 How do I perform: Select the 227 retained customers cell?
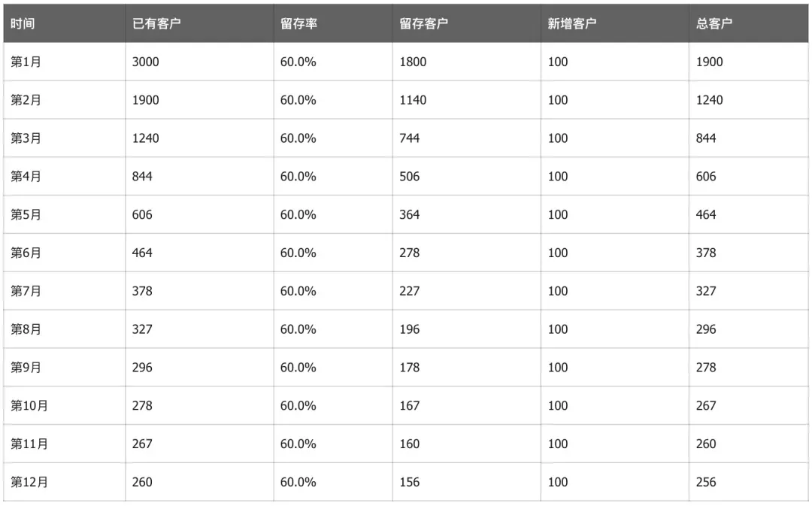(x=410, y=291)
